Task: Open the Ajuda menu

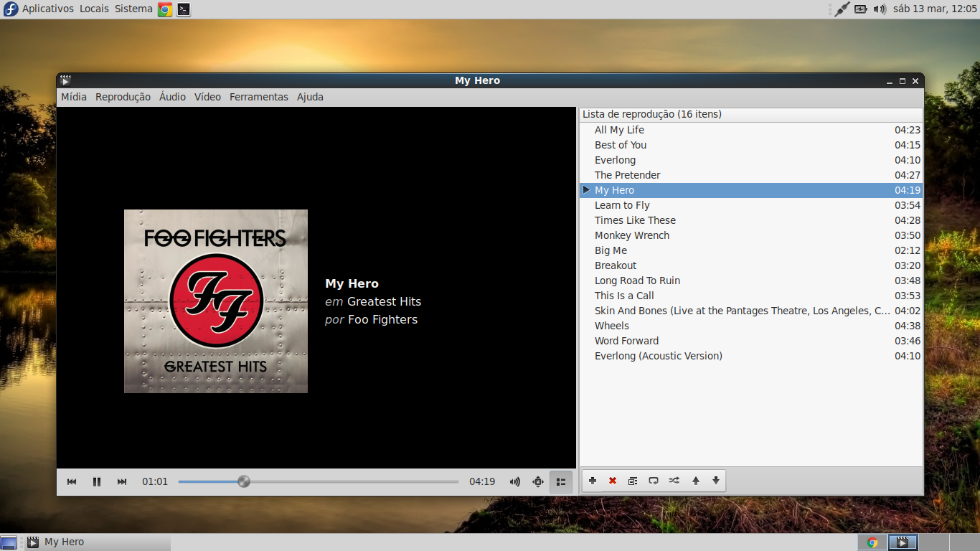Action: 310,97
